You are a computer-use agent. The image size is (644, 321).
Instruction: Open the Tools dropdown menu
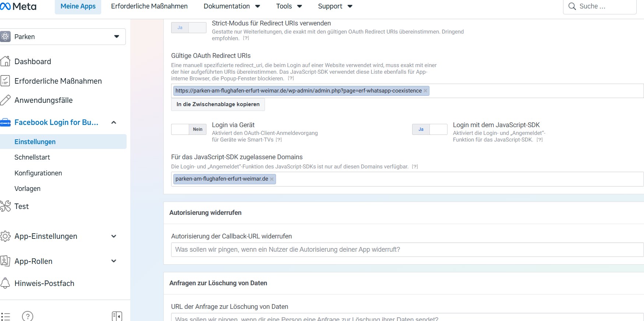pos(289,6)
